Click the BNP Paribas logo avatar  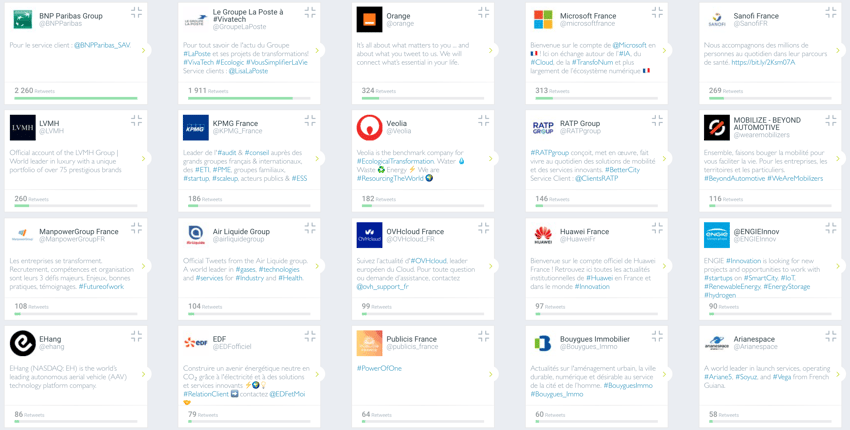pyautogui.click(x=23, y=20)
